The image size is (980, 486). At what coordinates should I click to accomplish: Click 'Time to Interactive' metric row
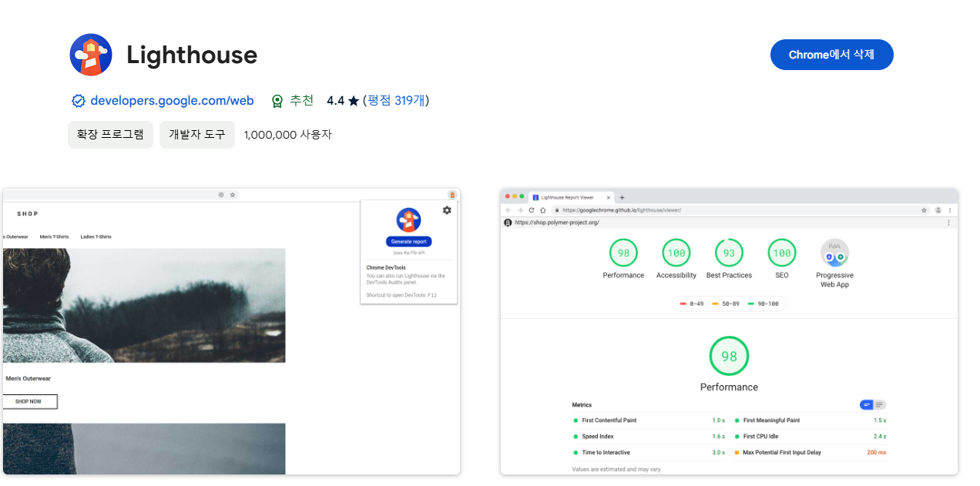[649, 453]
